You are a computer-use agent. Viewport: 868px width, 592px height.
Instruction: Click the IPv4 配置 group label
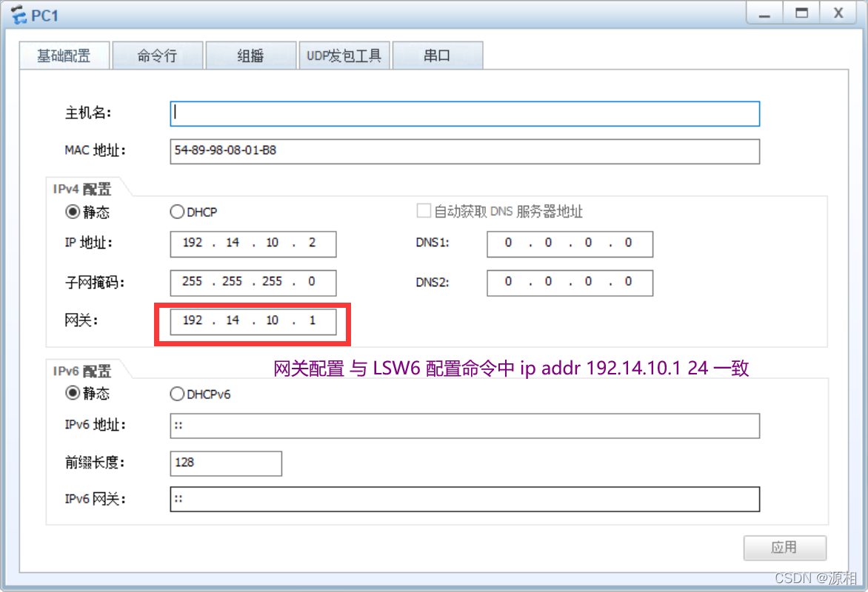click(x=82, y=189)
